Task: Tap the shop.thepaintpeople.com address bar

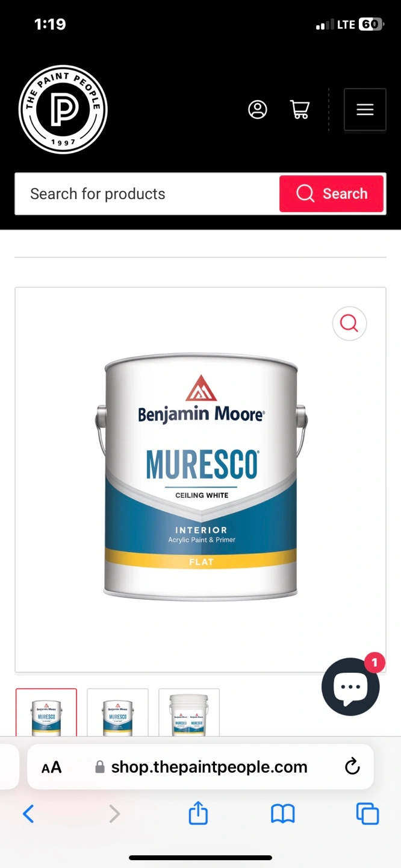Action: (x=201, y=767)
